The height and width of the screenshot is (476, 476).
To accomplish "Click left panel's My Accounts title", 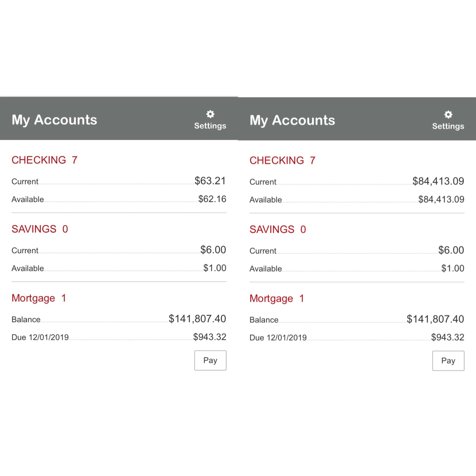I will tap(54, 120).
